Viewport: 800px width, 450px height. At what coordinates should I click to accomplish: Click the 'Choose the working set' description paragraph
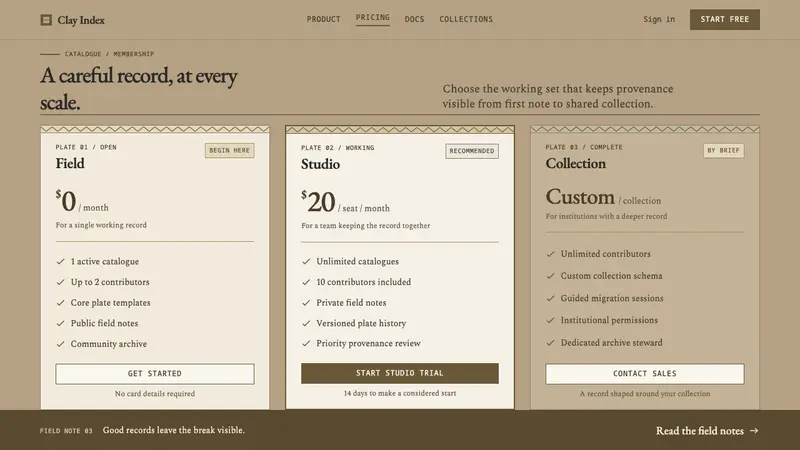[x=558, y=96]
